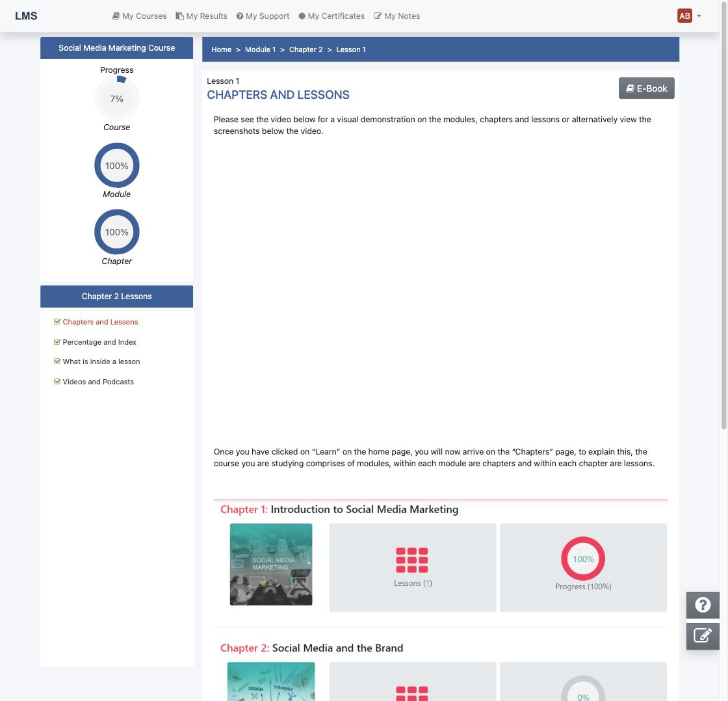The height and width of the screenshot is (701, 728).
Task: Click the 100% Chapter progress circle
Action: point(116,231)
